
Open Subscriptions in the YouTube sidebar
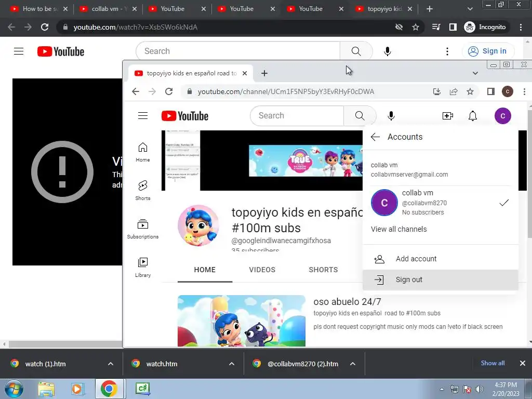click(143, 229)
